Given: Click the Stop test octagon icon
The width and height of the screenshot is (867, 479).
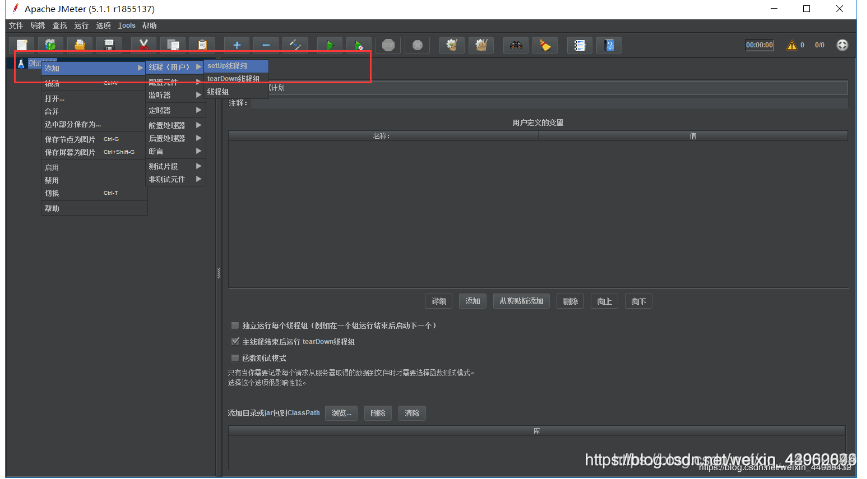Looking at the screenshot, I should point(388,45).
